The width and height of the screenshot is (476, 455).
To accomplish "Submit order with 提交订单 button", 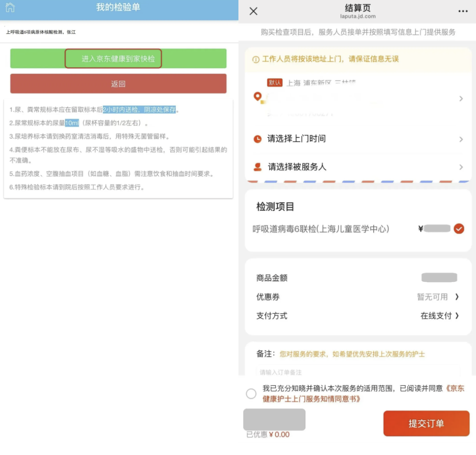I will point(426,423).
